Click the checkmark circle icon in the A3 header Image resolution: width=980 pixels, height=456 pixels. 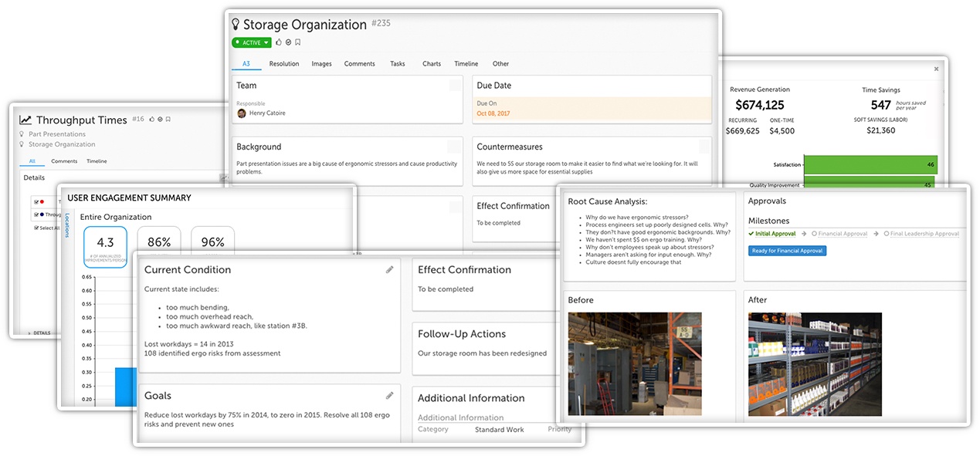click(x=289, y=42)
